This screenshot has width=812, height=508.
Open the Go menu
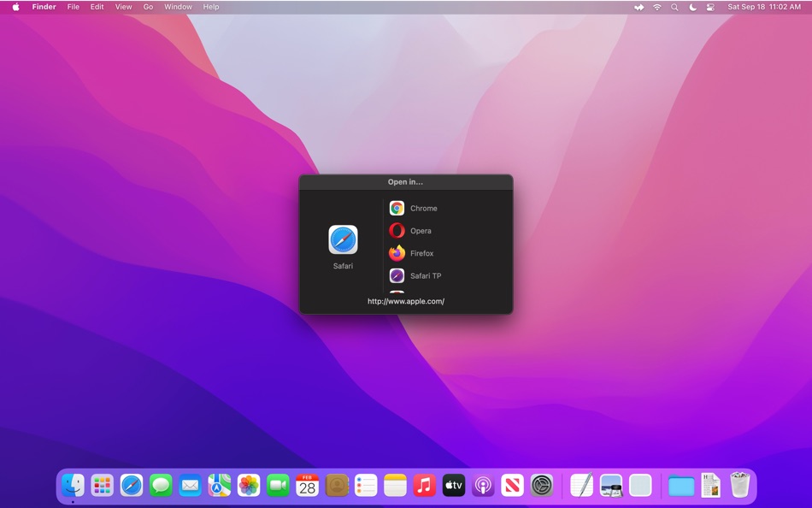[x=148, y=7]
